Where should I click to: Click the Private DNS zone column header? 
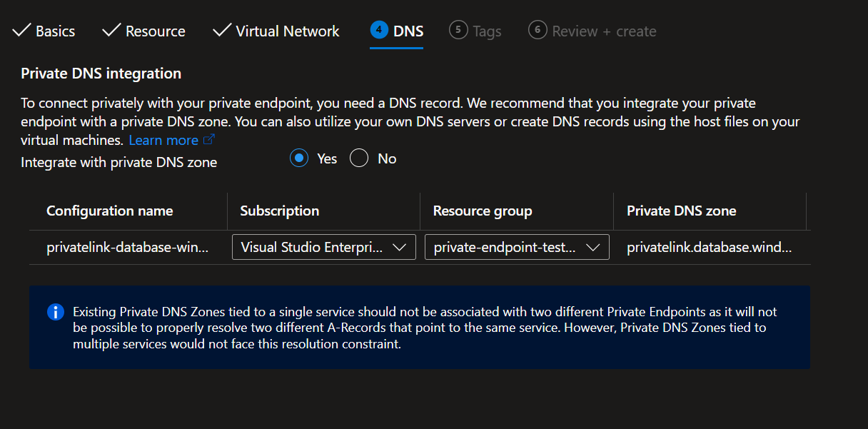[x=682, y=211]
